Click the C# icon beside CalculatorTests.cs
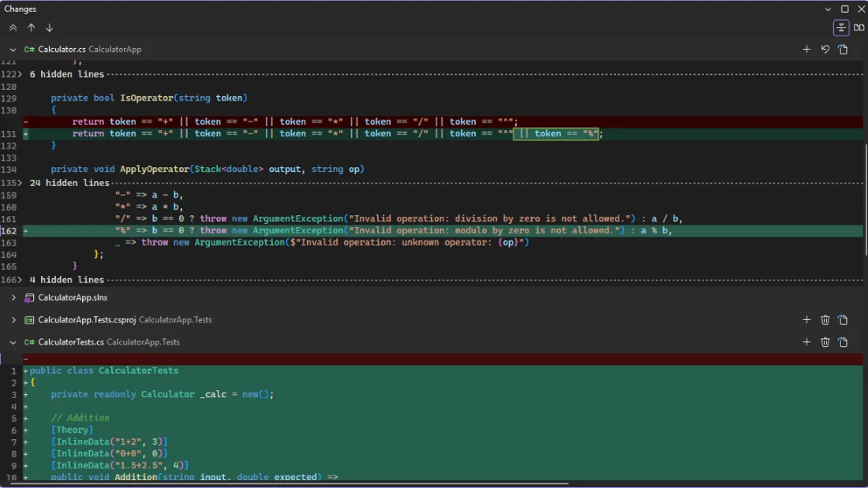Viewport: 868px width, 488px height. (29, 342)
